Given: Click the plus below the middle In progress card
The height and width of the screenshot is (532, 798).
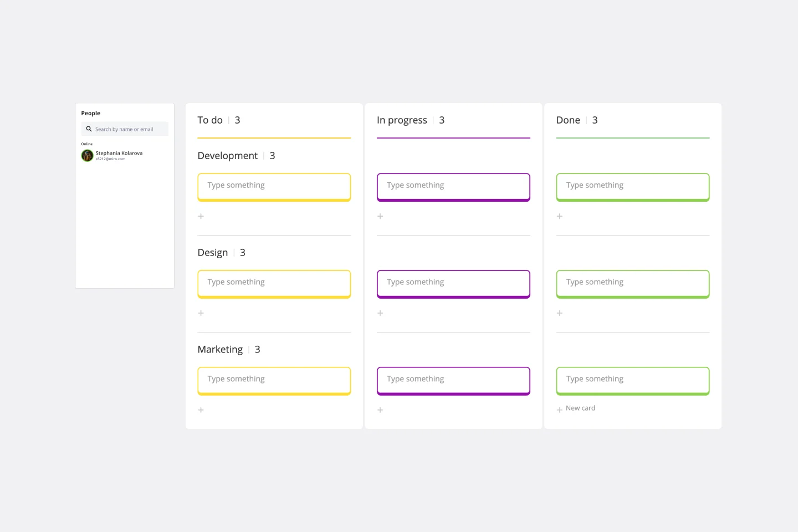Looking at the screenshot, I should click(380, 313).
